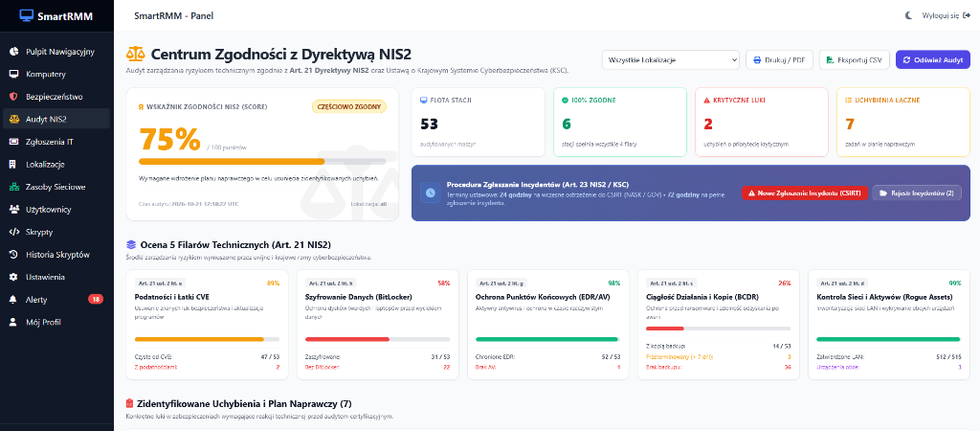Open Lokalizacje in the sidebar
Viewport: 980px width, 431px height.
coord(56,164)
